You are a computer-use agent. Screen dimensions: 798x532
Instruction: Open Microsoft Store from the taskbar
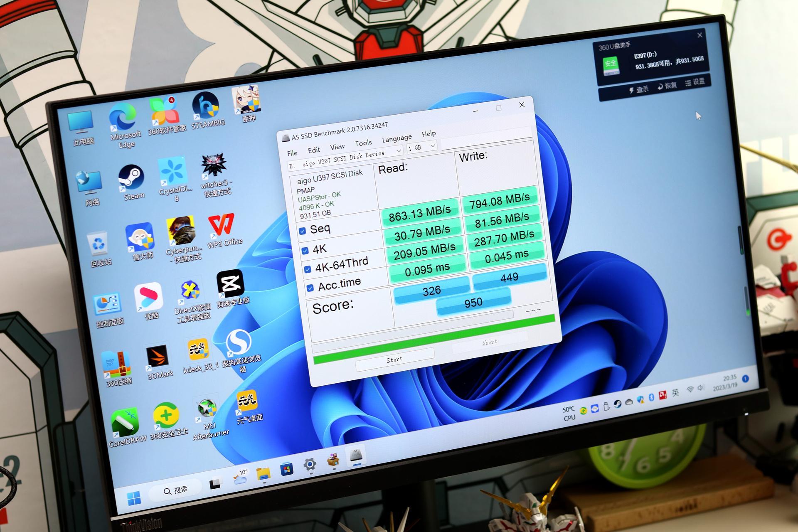[286, 470]
